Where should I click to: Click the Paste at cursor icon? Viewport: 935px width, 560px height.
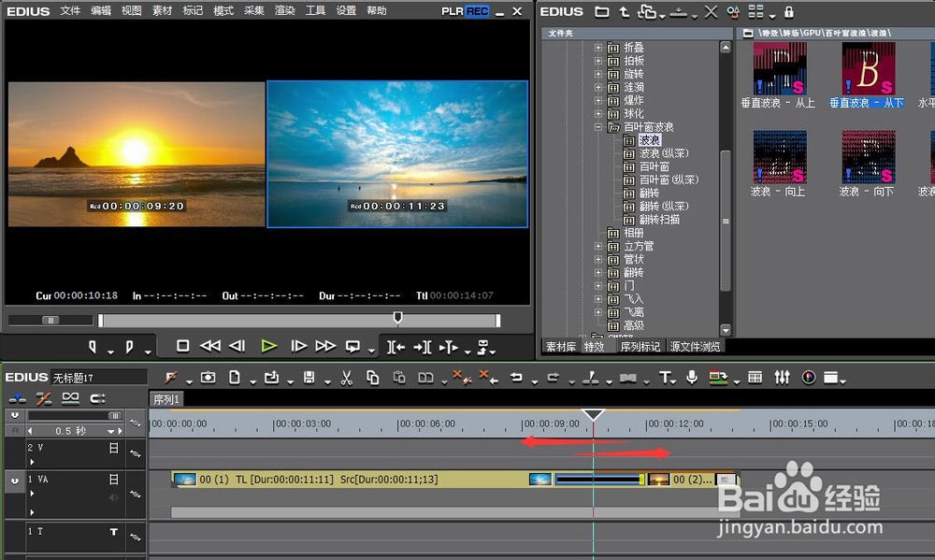pyautogui.click(x=399, y=378)
